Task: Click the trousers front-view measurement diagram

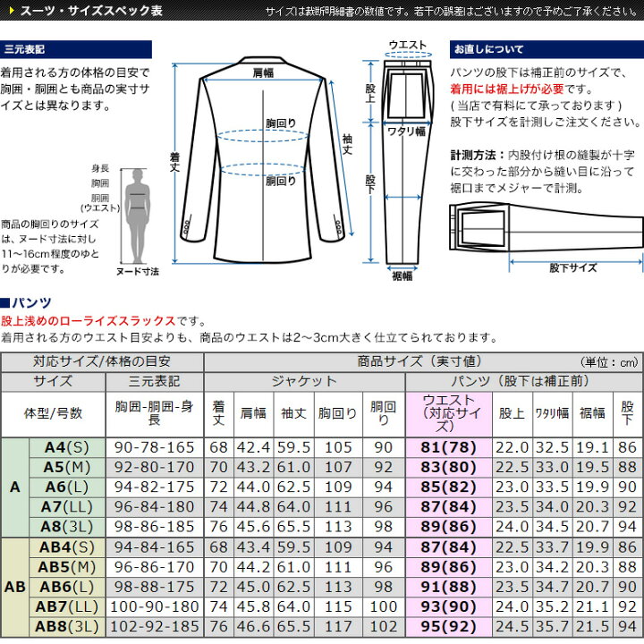Action: 408,161
